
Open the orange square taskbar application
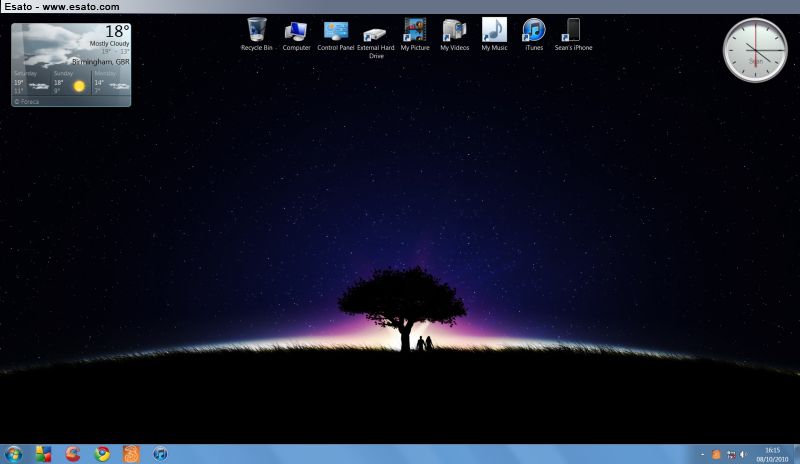(x=131, y=454)
